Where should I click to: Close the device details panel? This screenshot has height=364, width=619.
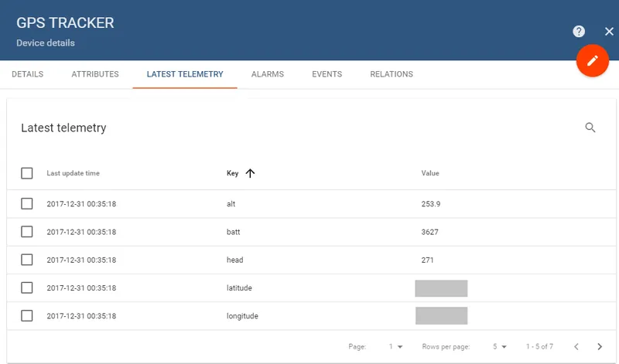[609, 32]
